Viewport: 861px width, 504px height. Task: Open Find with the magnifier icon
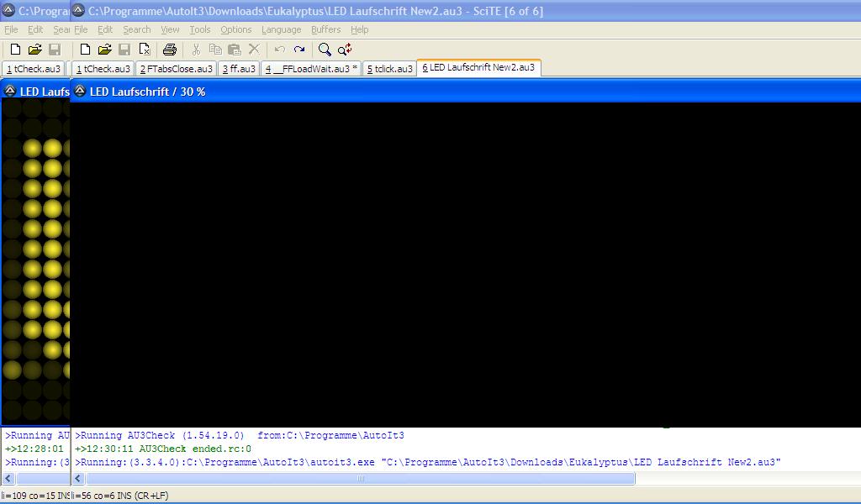[325, 50]
